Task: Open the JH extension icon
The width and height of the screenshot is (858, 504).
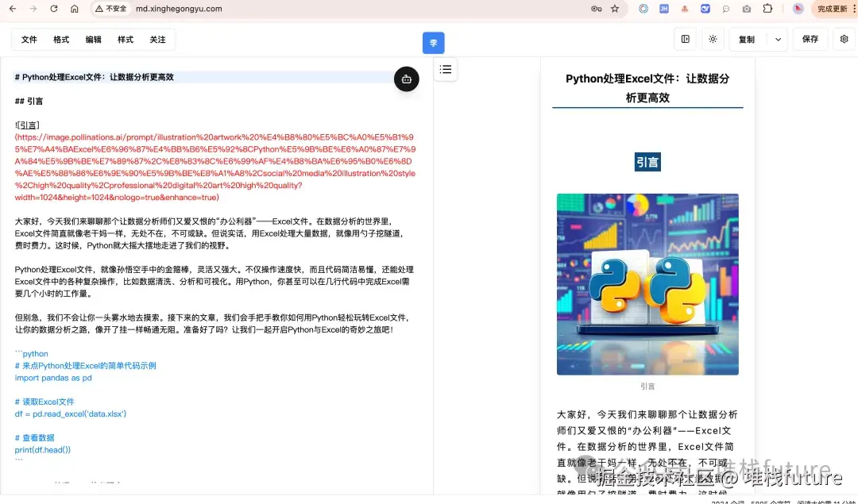Action: 663,9
